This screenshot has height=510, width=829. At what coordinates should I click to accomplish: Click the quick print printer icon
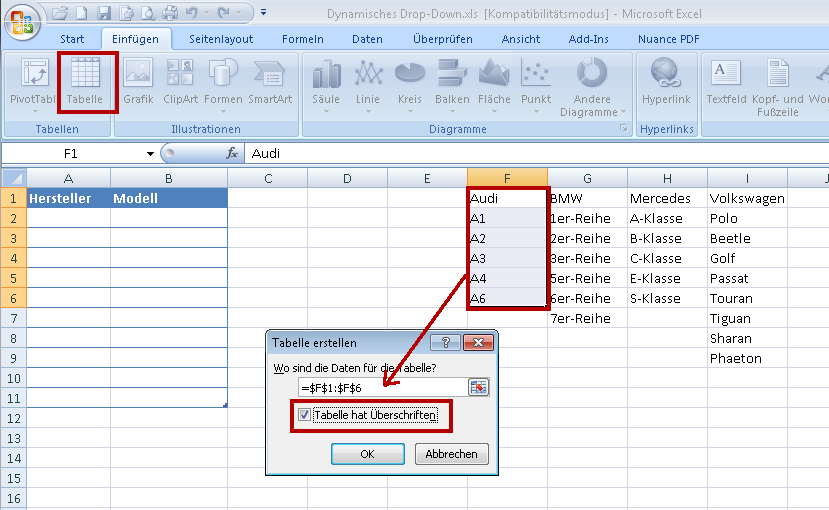pyautogui.click(x=170, y=13)
